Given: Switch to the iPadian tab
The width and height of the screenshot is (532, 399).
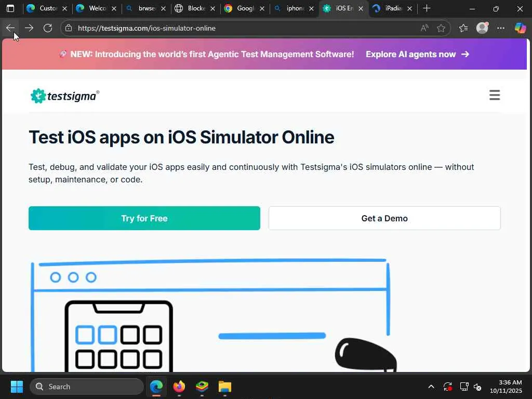Looking at the screenshot, I should tap(388, 8).
